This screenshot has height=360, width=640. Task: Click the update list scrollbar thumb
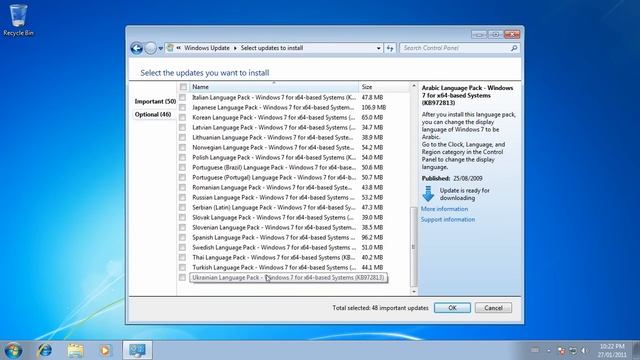point(414,247)
